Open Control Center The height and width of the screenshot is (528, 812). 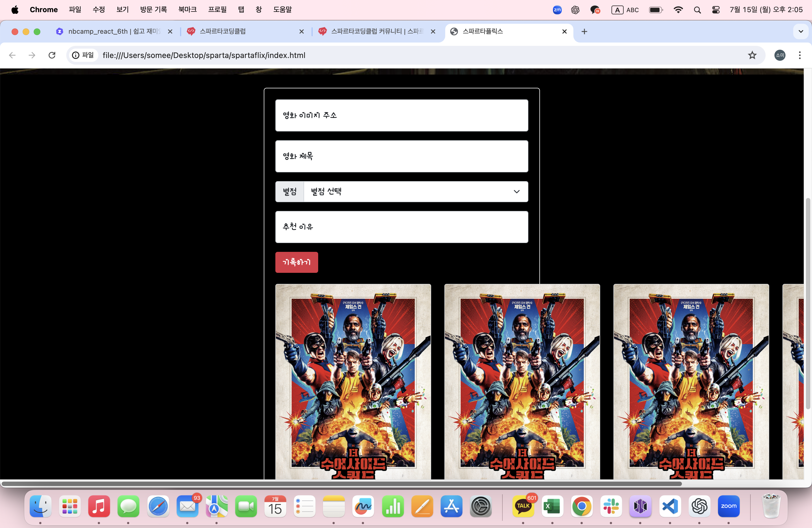pos(716,10)
